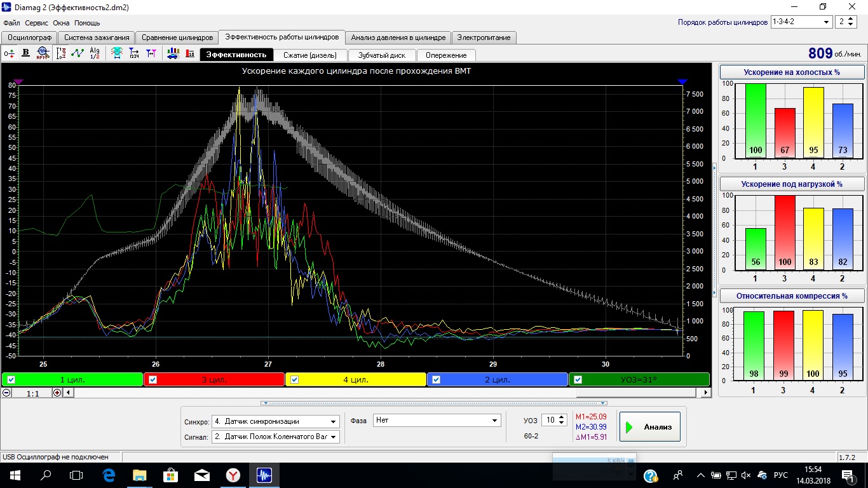Switch to Анализ давления в цилиндре tab
Image resolution: width=868 pixels, height=488 pixels.
[398, 37]
